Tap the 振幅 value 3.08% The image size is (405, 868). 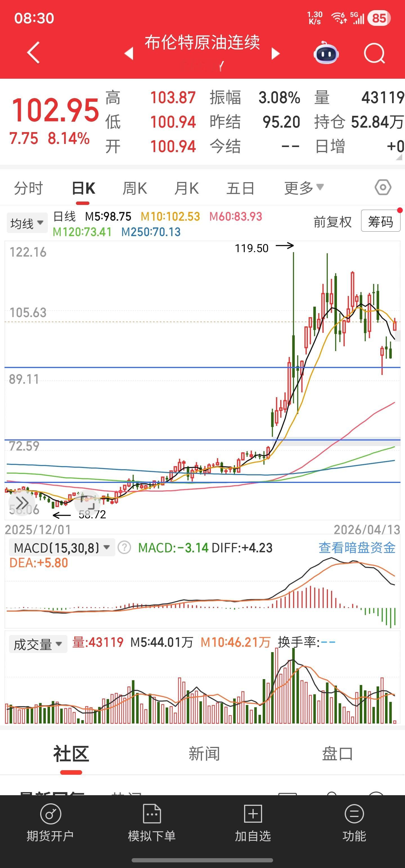pyautogui.click(x=280, y=98)
